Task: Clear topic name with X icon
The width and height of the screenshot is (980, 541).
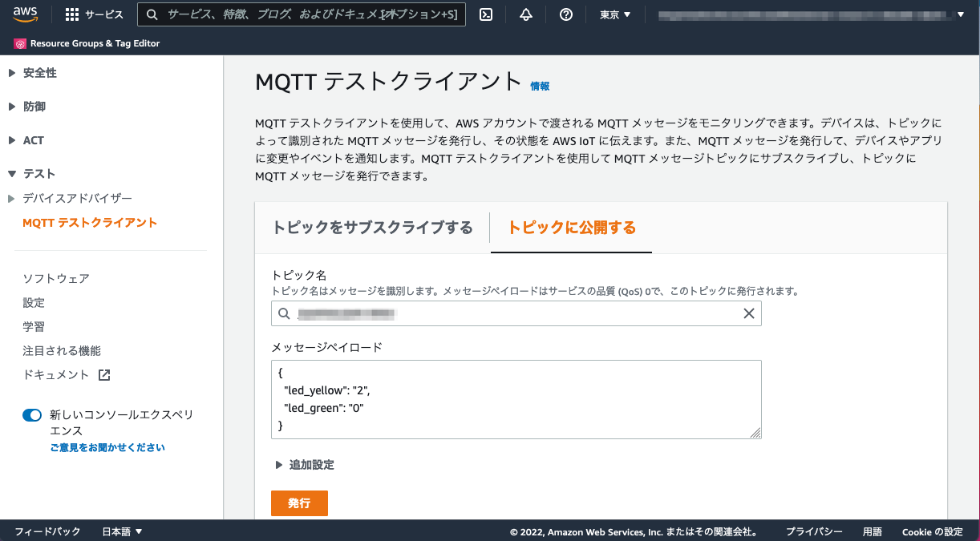Action: pos(748,314)
